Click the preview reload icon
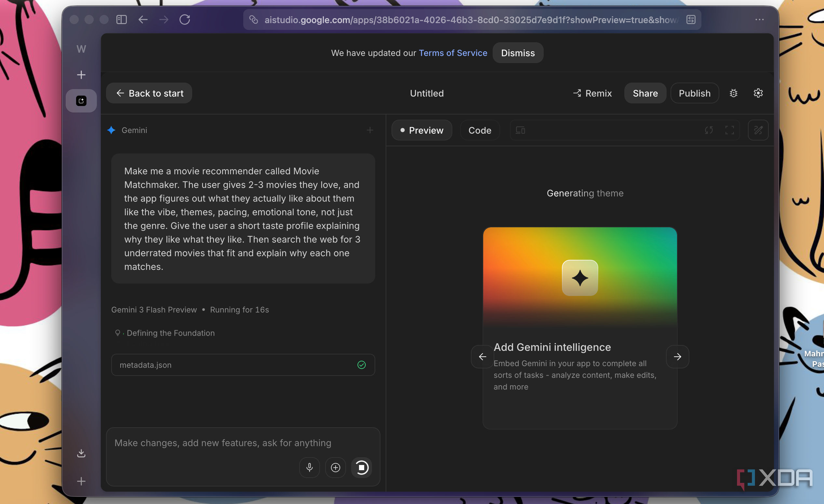This screenshot has width=824, height=504. click(709, 130)
